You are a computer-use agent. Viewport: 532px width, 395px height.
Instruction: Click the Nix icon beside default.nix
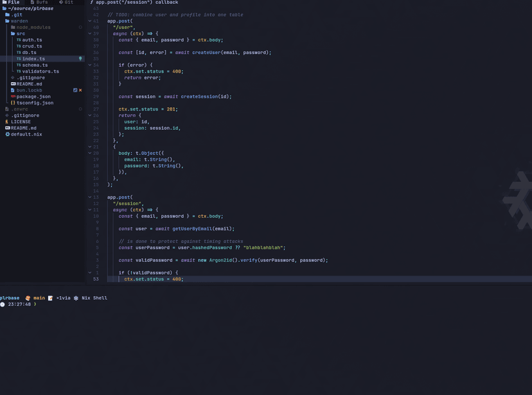(x=7, y=134)
